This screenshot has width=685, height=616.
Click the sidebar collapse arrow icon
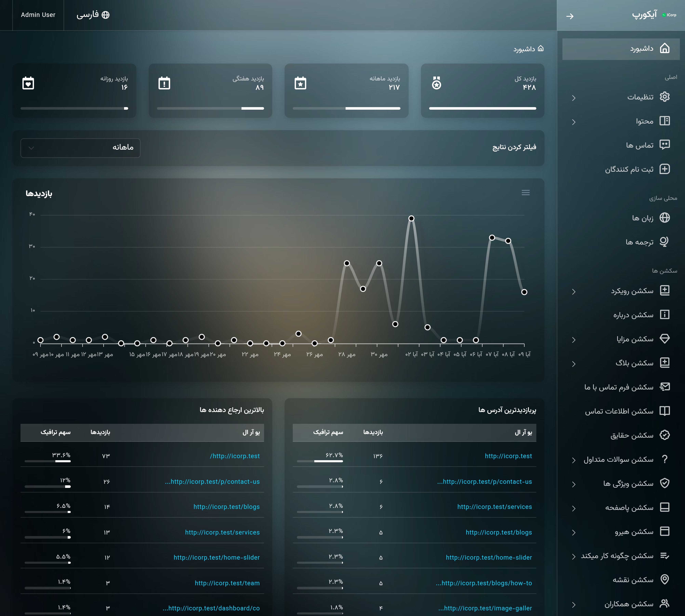(x=570, y=16)
